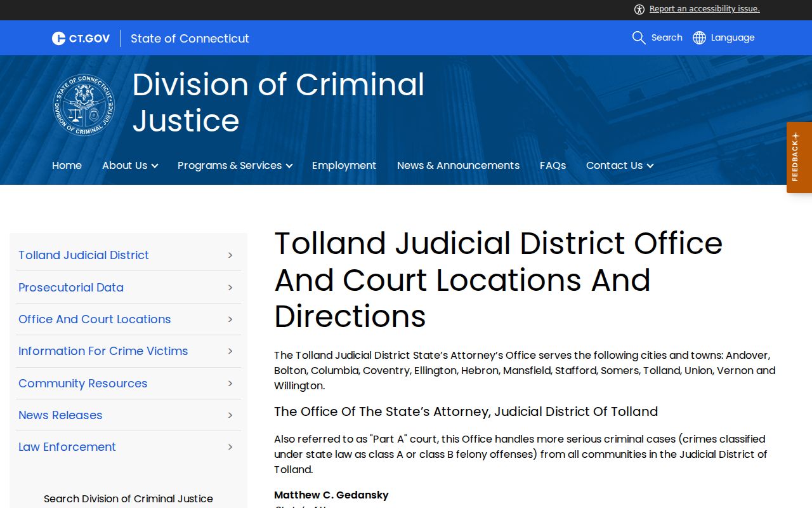
Task: Go to the Home menu item
Action: click(67, 165)
